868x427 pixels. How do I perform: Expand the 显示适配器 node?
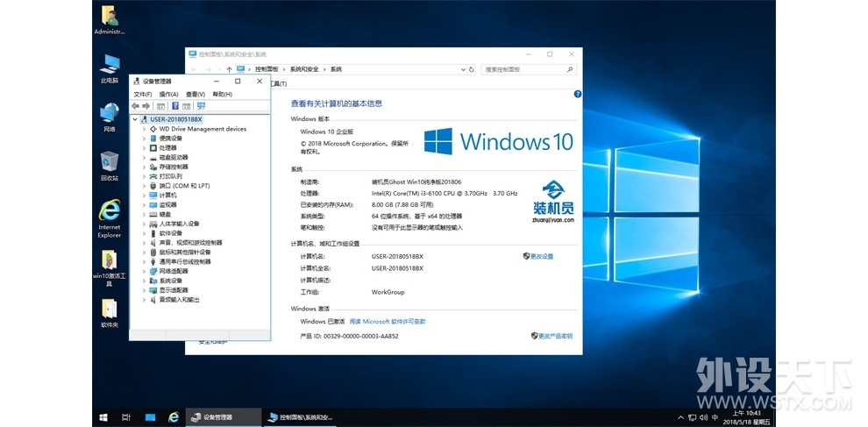(145, 290)
